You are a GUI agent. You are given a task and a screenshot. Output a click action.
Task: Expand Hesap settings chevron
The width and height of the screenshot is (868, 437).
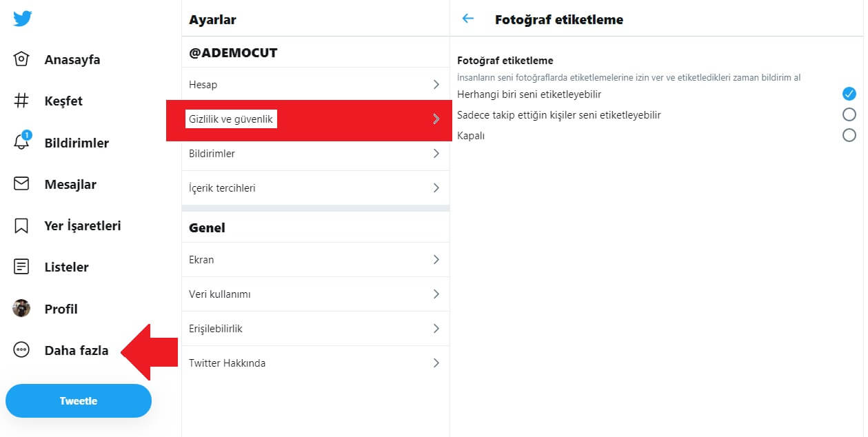[436, 84]
